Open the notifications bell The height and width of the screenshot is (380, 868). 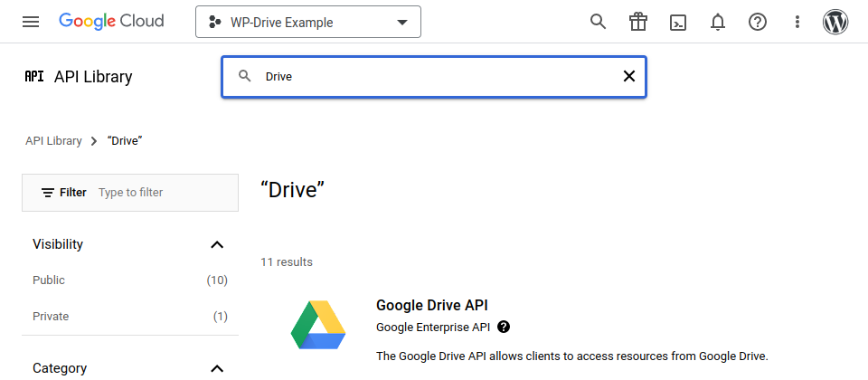[x=718, y=22]
